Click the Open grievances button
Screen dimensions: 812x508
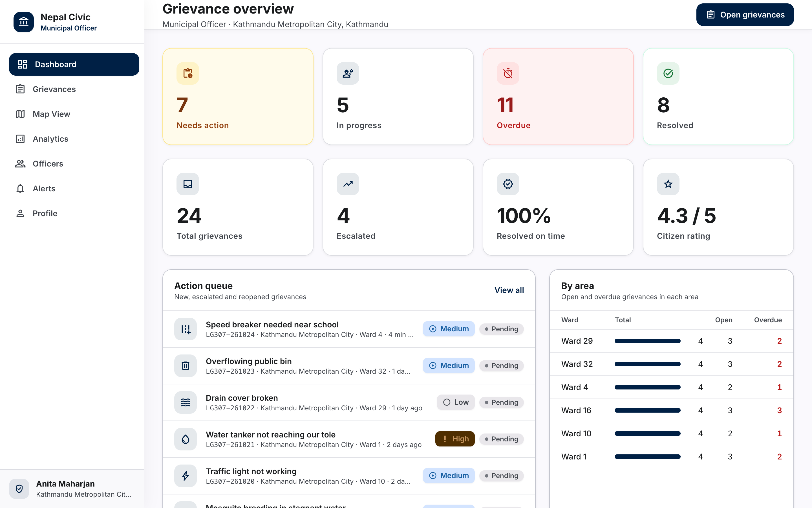[x=745, y=15]
